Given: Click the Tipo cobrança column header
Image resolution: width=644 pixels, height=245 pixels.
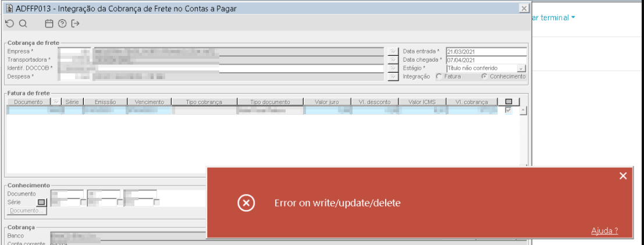Looking at the screenshot, I should pos(204,102).
